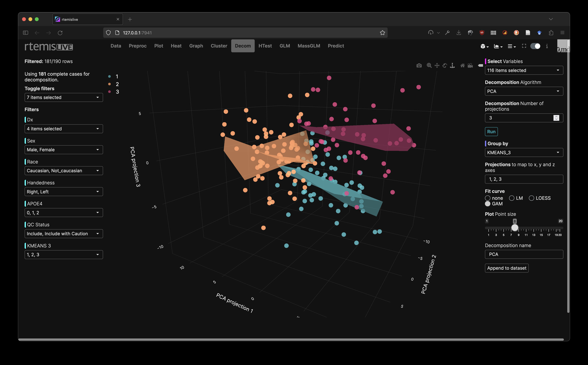Select the plot zoom tool

pos(429,65)
